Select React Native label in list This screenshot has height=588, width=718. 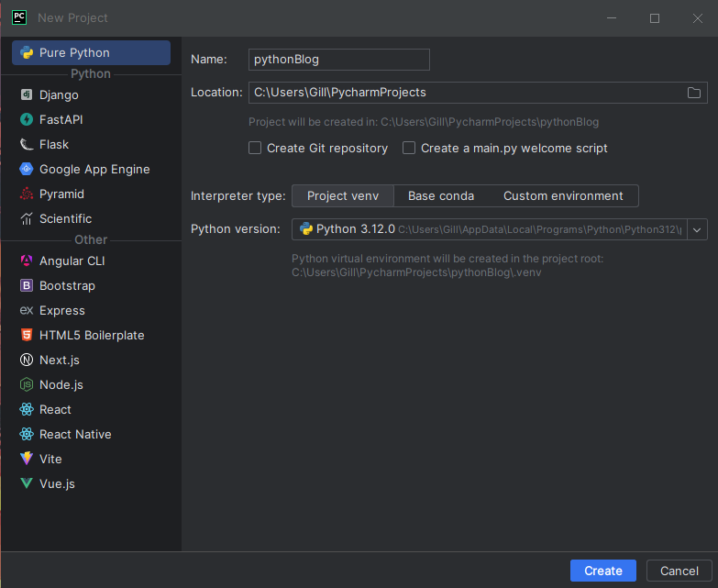[x=75, y=434]
